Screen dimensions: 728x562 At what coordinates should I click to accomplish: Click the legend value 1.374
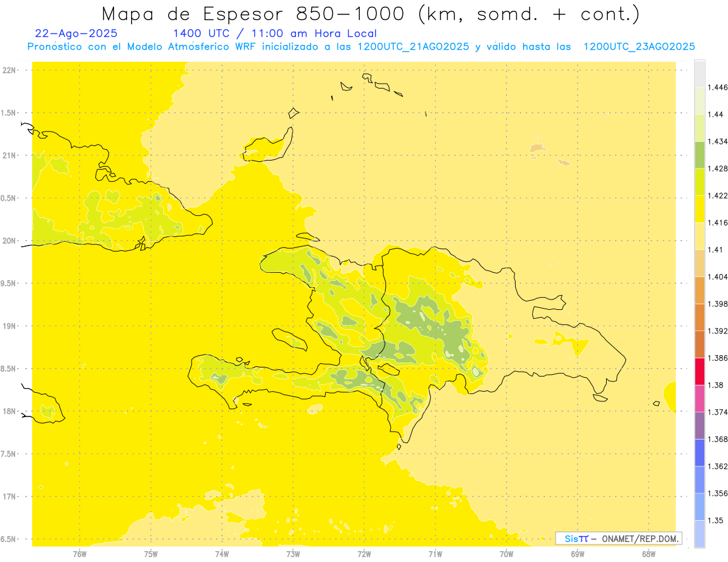718,412
